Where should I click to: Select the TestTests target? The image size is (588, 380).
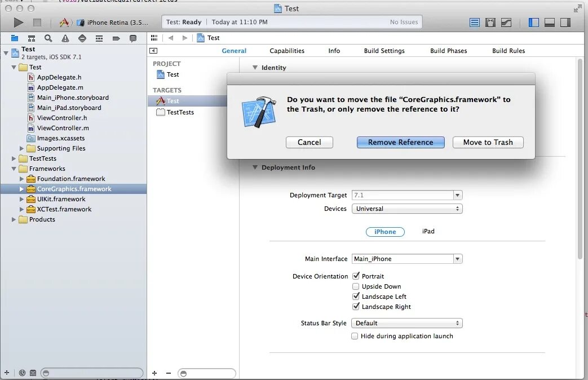pos(180,112)
